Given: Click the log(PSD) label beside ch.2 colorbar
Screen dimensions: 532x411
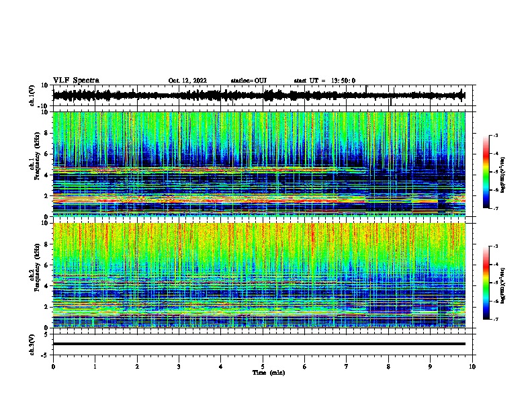Looking at the screenshot, I should 503,286.
